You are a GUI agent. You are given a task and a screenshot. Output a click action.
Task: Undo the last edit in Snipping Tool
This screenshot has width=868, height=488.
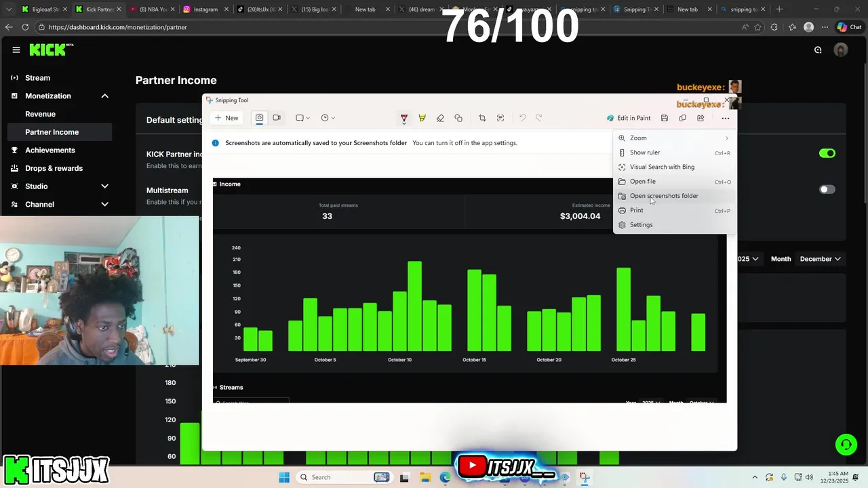(522, 118)
